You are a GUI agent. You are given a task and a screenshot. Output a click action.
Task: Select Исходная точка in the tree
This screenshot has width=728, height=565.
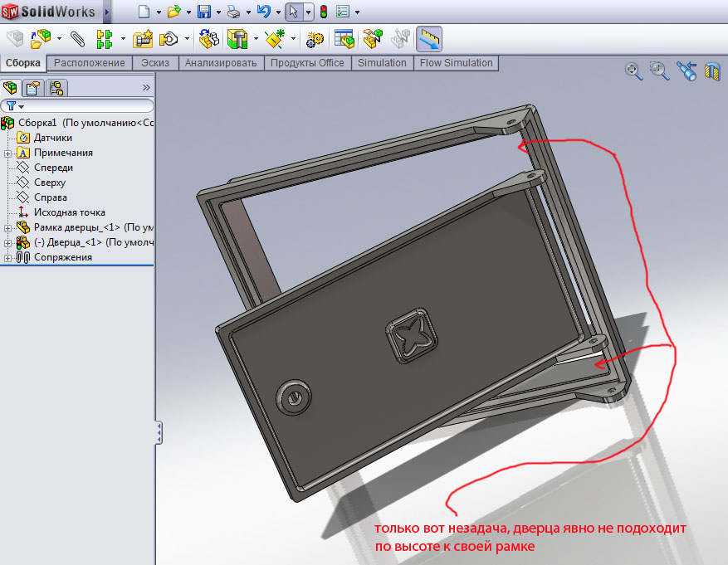(69, 212)
